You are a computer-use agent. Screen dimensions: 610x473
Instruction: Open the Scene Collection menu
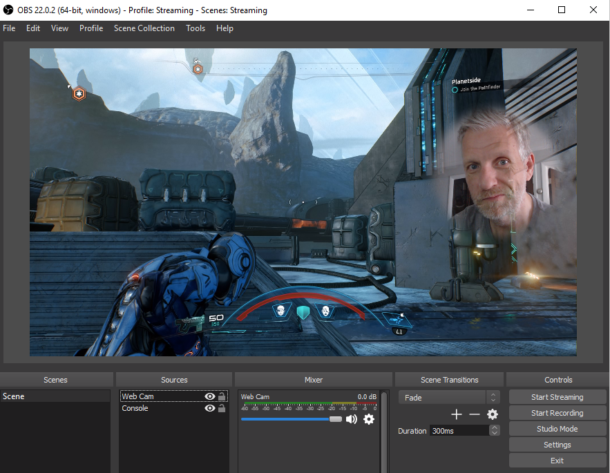(x=144, y=28)
